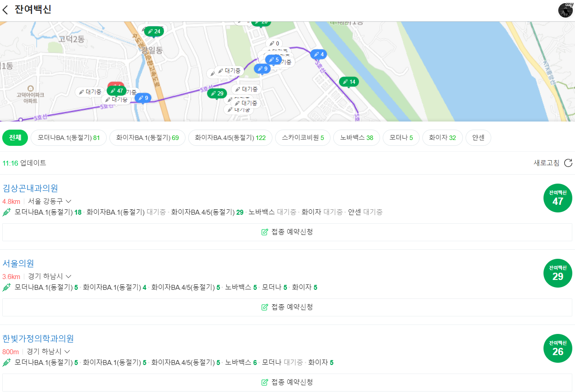Filter by 모더나 5 chip
The height and width of the screenshot is (392, 575).
pyautogui.click(x=401, y=138)
